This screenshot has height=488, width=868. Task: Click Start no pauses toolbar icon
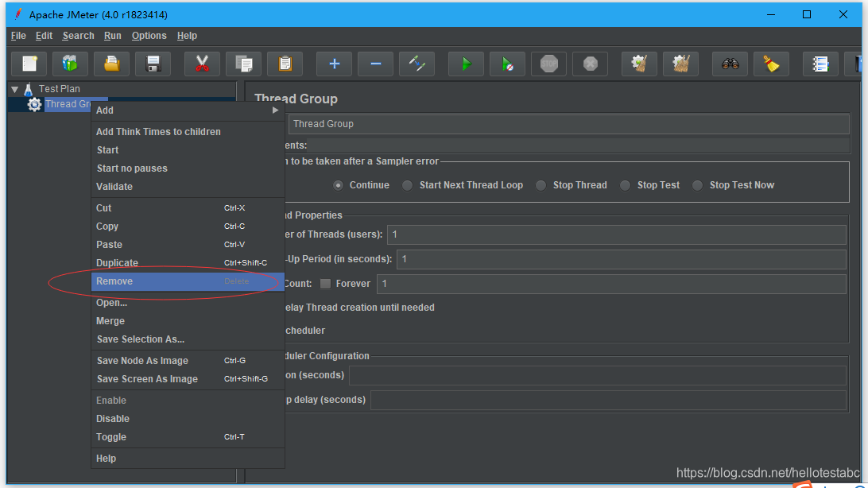tap(507, 64)
